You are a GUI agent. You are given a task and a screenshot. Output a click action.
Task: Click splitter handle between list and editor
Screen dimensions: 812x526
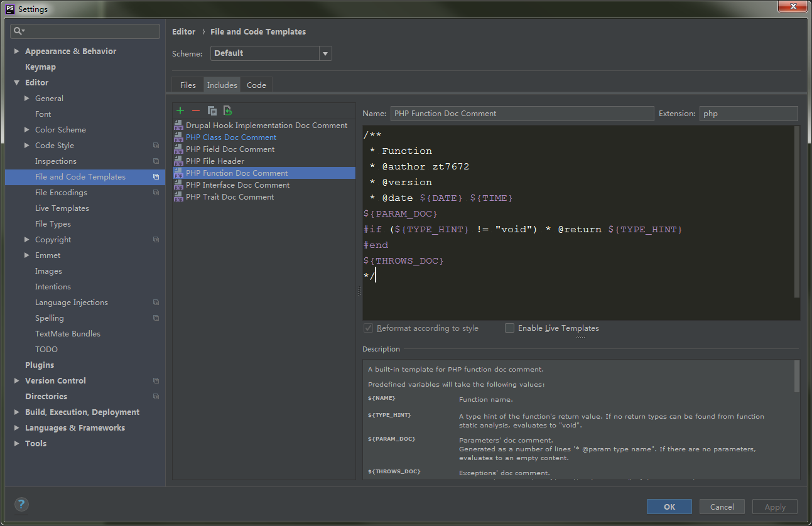pyautogui.click(x=359, y=291)
